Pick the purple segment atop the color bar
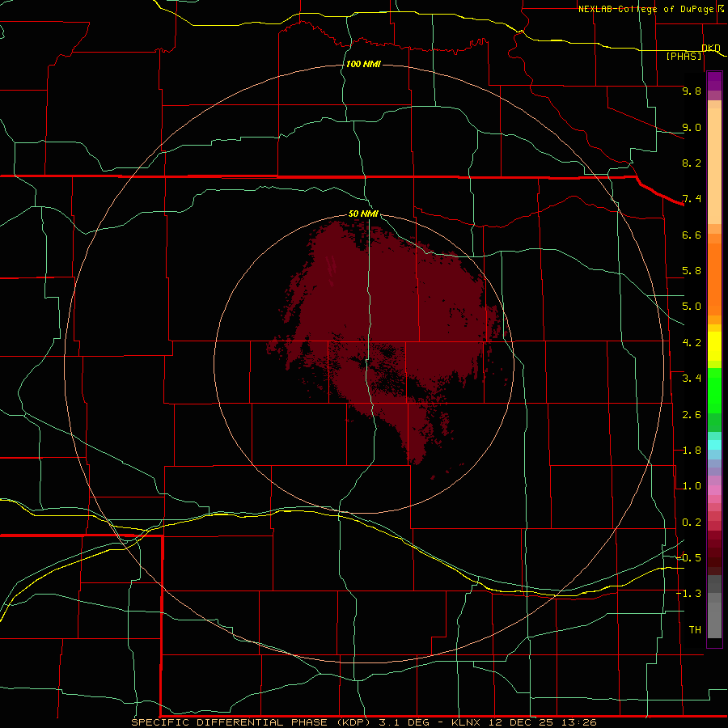Viewport: 728px width, 728px height. click(x=714, y=81)
